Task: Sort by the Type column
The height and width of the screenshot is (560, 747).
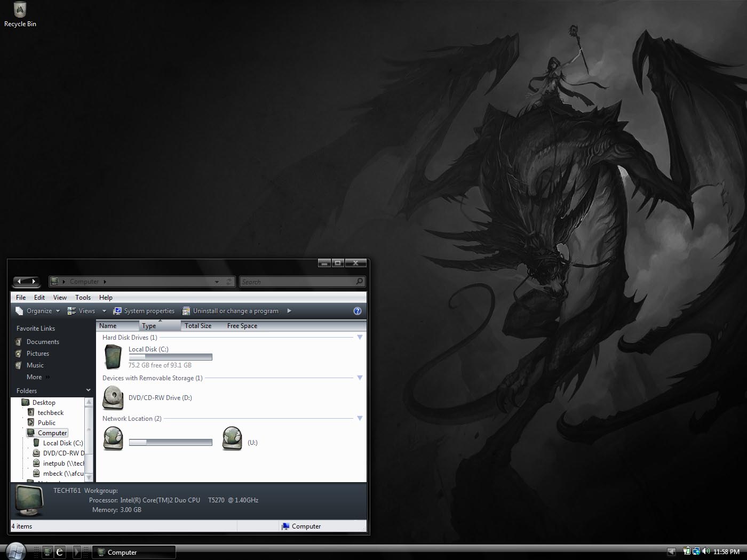Action: 160,326
